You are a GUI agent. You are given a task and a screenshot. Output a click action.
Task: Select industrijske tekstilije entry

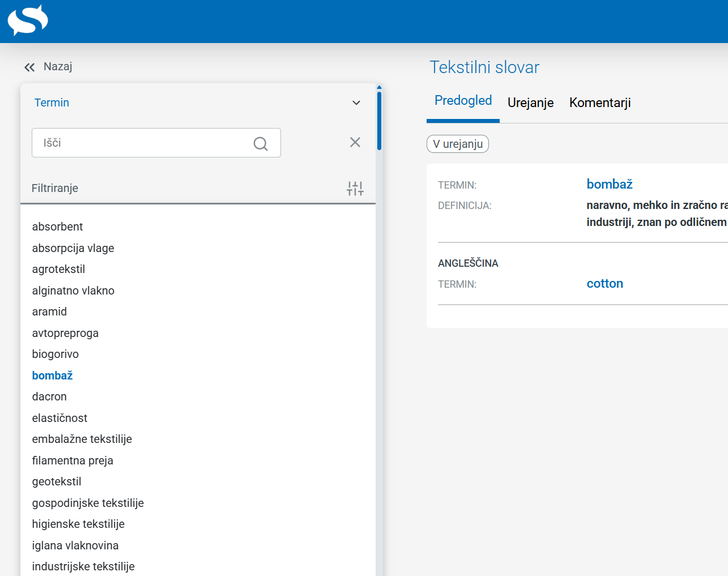(83, 566)
